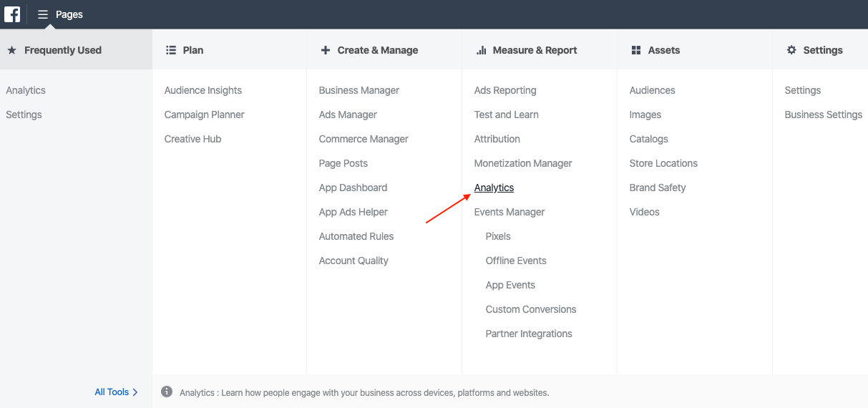868x408 pixels.
Task: Open Attribution tool
Action: (x=497, y=139)
